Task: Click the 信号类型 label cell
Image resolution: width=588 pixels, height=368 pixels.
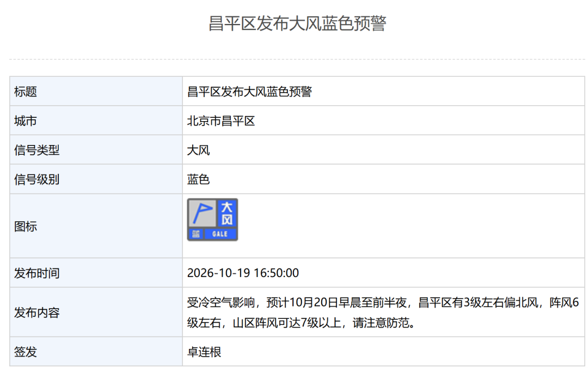Action: [96, 150]
